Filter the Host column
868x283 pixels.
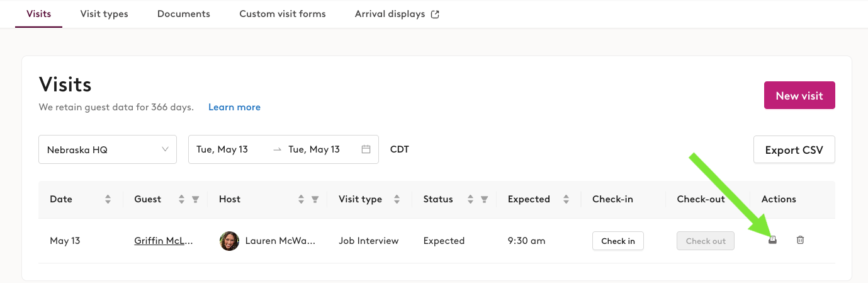(315, 199)
